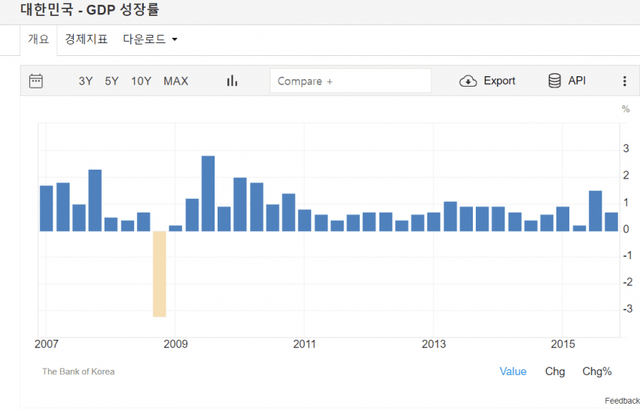
Task: Switch chart to Chg% view
Action: pyautogui.click(x=597, y=371)
